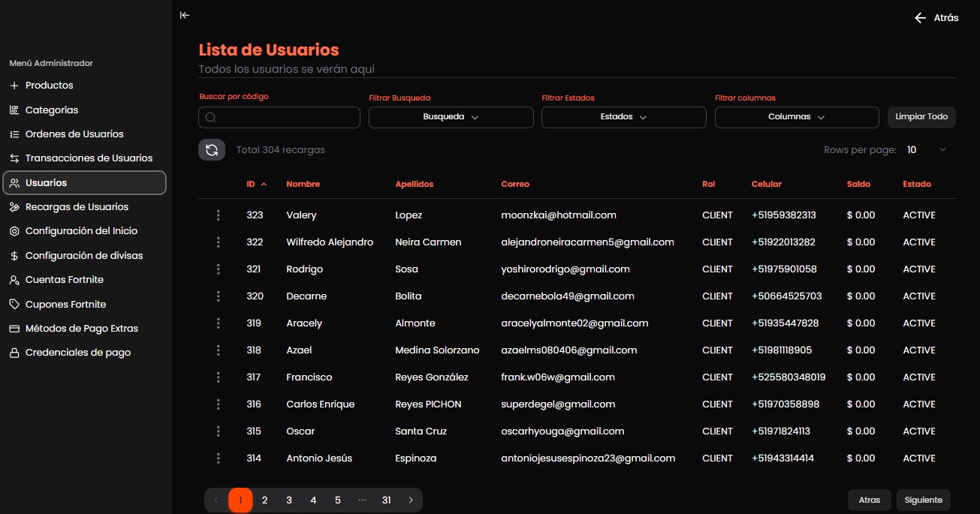Screen dimensions: 980x514
Task: Click the Apellidos column header
Action: tap(415, 184)
